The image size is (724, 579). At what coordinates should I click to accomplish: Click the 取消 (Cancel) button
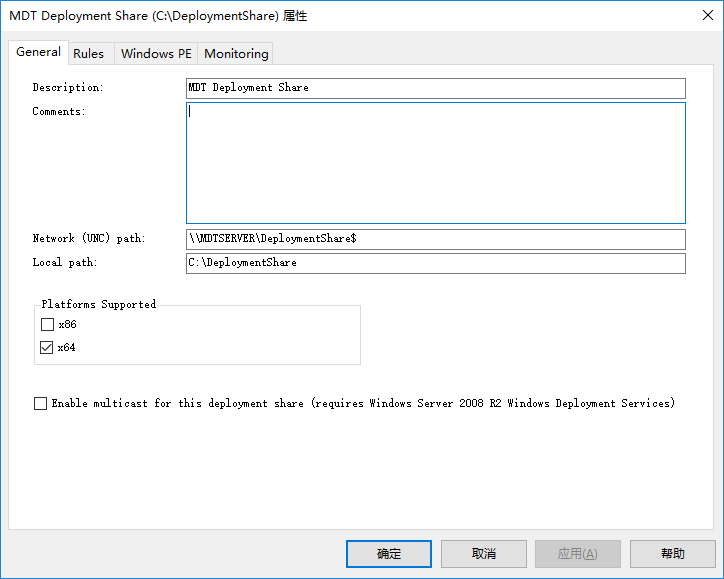483,554
